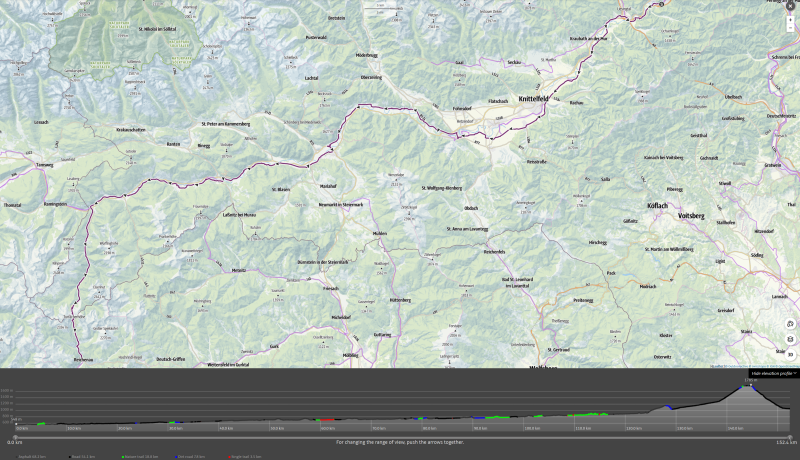This screenshot has height=460, width=800.
Task: Click the route end marker at top
Action: [x=661, y=4]
